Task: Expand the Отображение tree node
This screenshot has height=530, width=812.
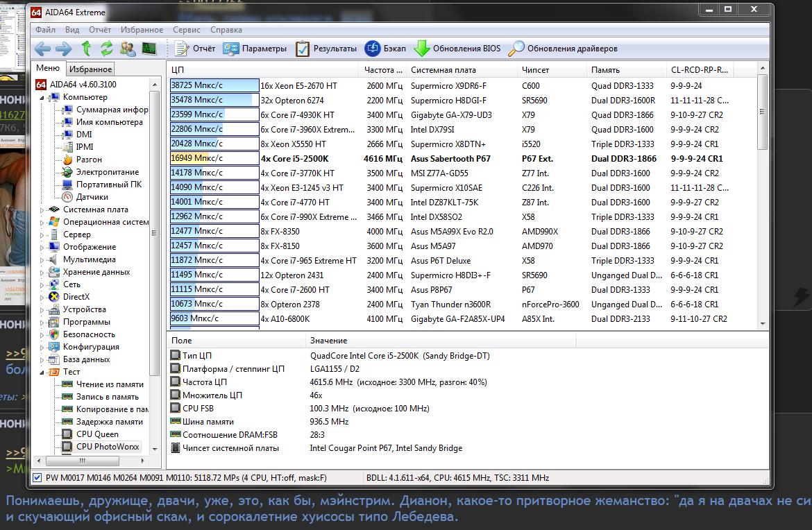Action: [x=42, y=247]
